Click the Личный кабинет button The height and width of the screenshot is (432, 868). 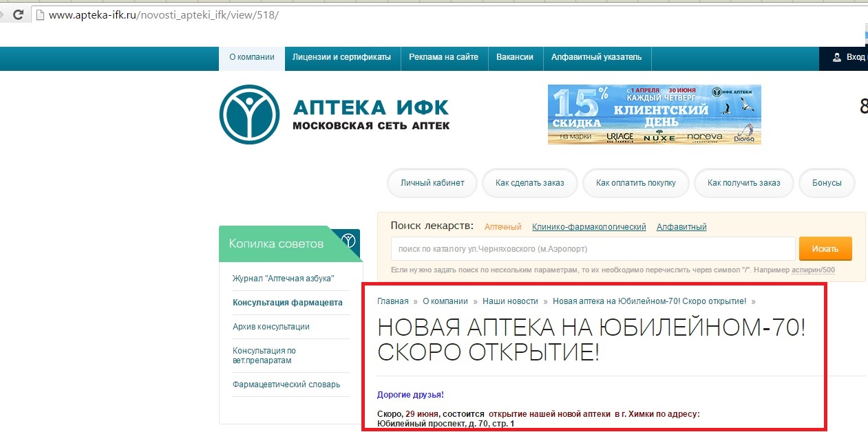pos(432,183)
